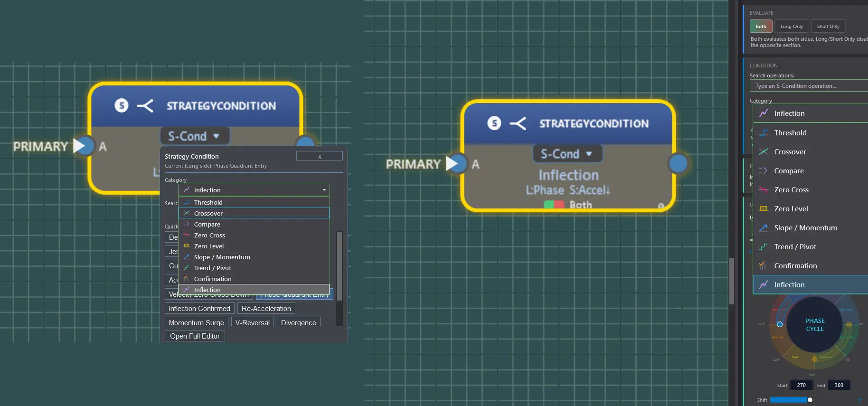The image size is (868, 406).
Task: Click the Inflection Confirmed quick button
Action: [199, 309]
